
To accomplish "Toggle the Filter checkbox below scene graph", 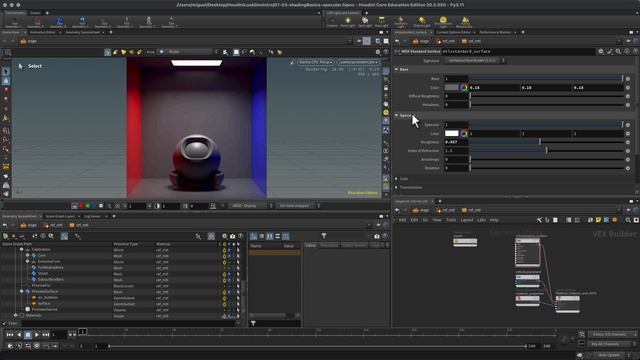I will tap(4, 323).
